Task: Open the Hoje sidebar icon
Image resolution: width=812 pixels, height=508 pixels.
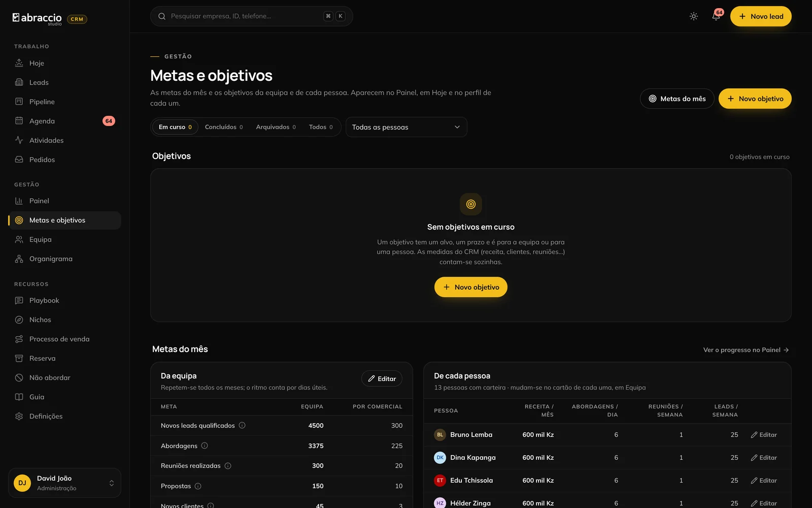Action: click(19, 63)
